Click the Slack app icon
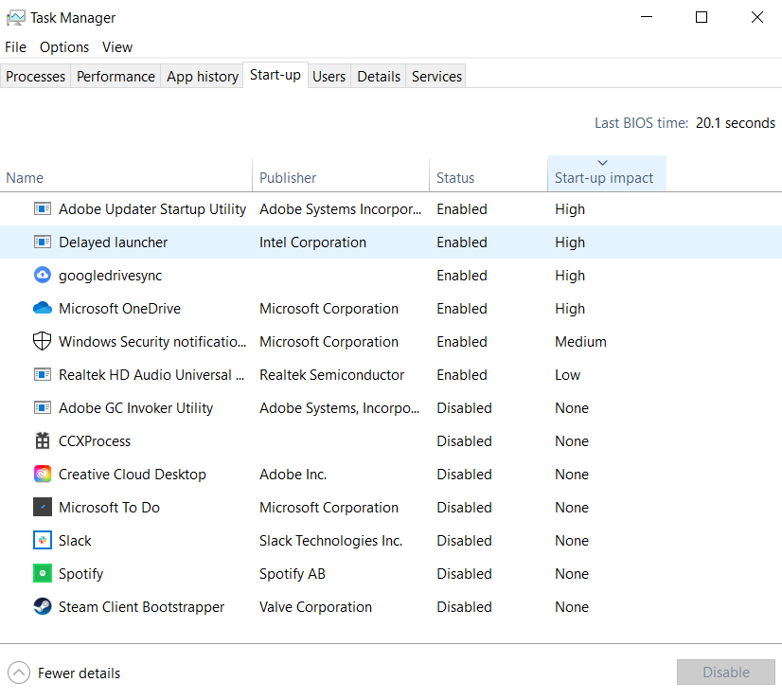 [42, 541]
